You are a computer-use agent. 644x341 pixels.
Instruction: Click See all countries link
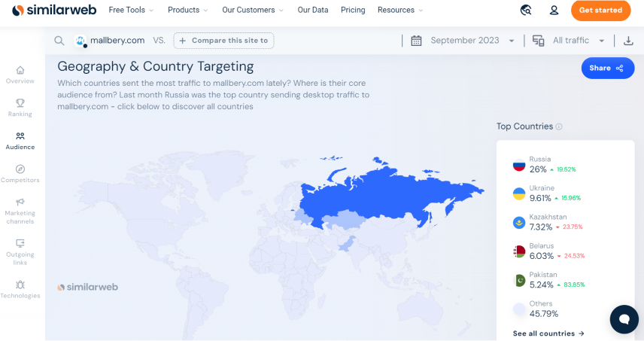coord(548,333)
